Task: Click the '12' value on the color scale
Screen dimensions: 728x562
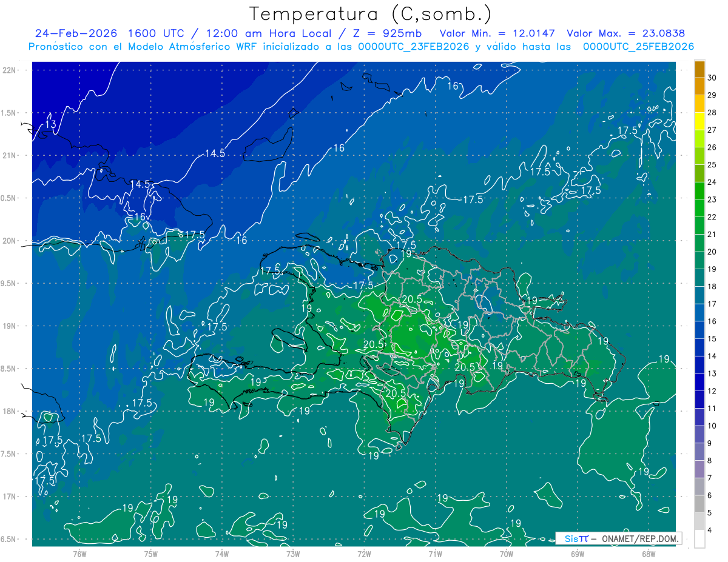Action: pos(712,391)
